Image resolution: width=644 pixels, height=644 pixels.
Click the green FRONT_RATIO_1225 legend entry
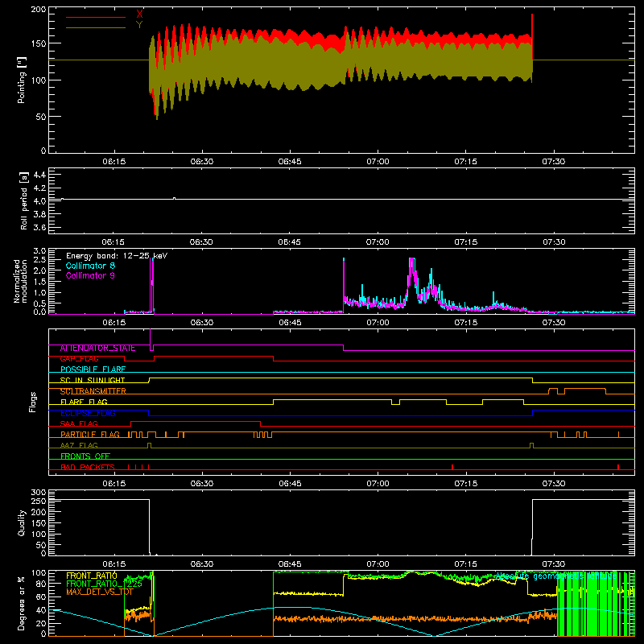(x=105, y=584)
